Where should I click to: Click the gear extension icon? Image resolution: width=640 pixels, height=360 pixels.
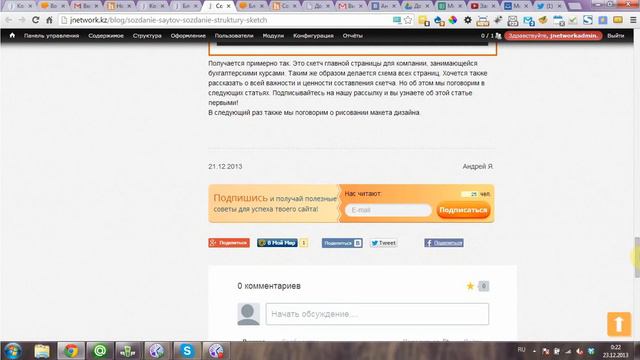coord(468,20)
